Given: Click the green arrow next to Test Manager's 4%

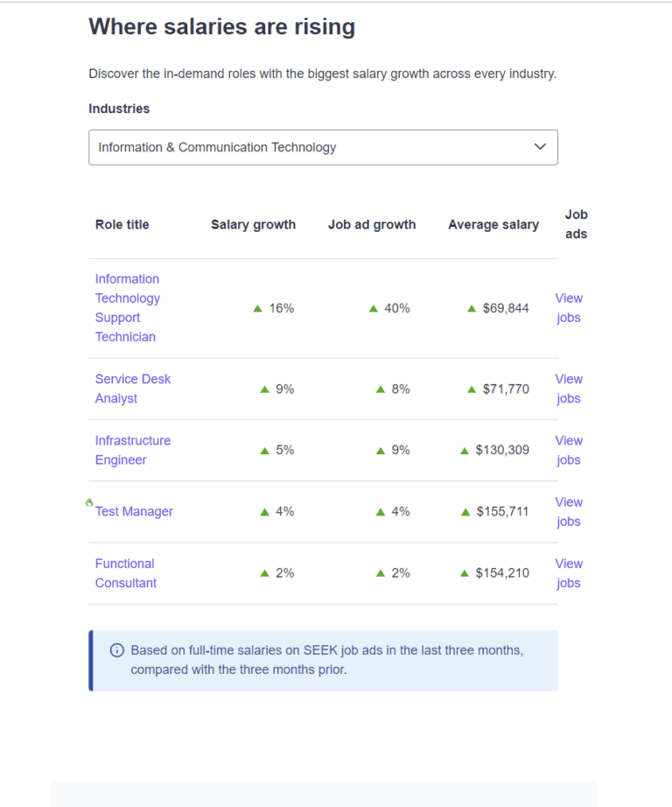Looking at the screenshot, I should (x=264, y=511).
